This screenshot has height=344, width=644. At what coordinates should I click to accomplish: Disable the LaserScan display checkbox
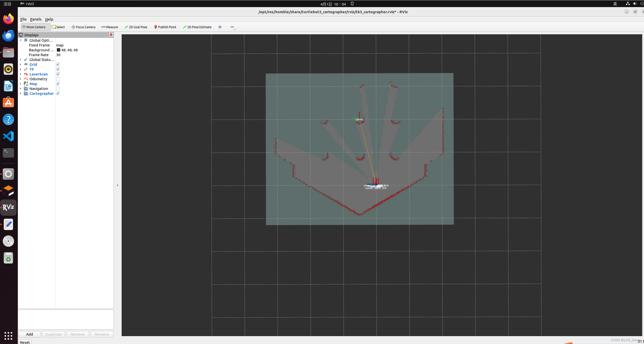click(58, 74)
